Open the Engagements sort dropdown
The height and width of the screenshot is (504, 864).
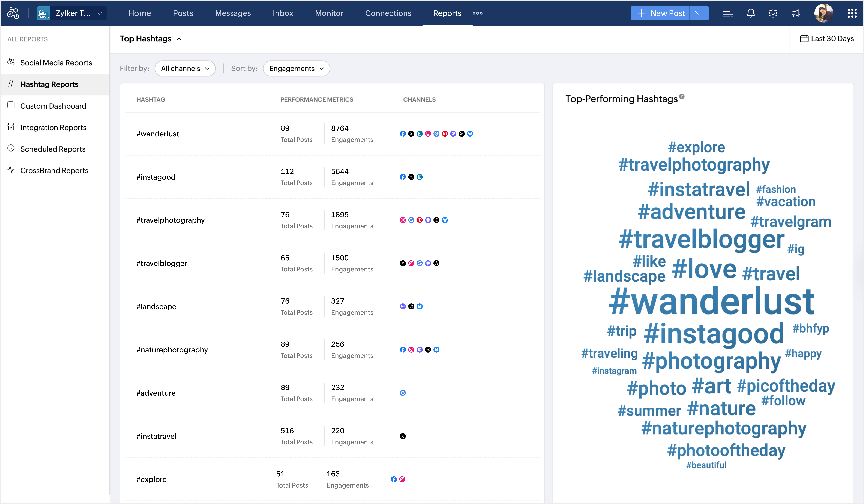[296, 69]
